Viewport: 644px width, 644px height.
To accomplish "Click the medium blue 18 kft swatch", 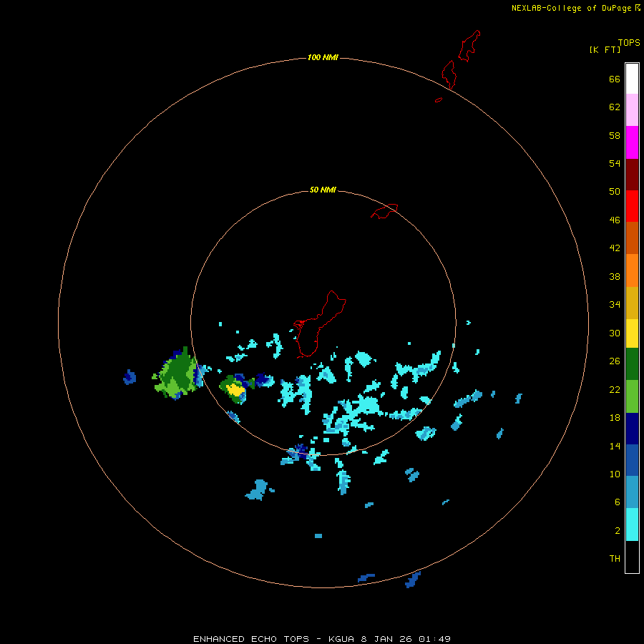I will [x=632, y=460].
